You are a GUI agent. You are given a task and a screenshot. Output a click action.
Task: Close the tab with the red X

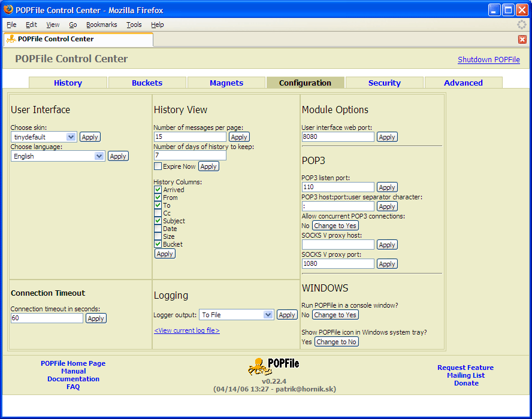pos(522,40)
